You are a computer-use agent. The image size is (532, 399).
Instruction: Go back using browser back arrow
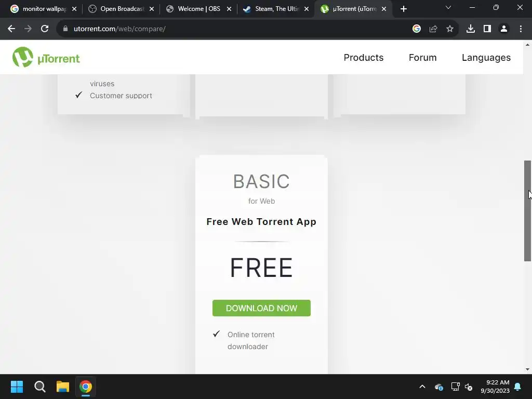[x=11, y=29]
